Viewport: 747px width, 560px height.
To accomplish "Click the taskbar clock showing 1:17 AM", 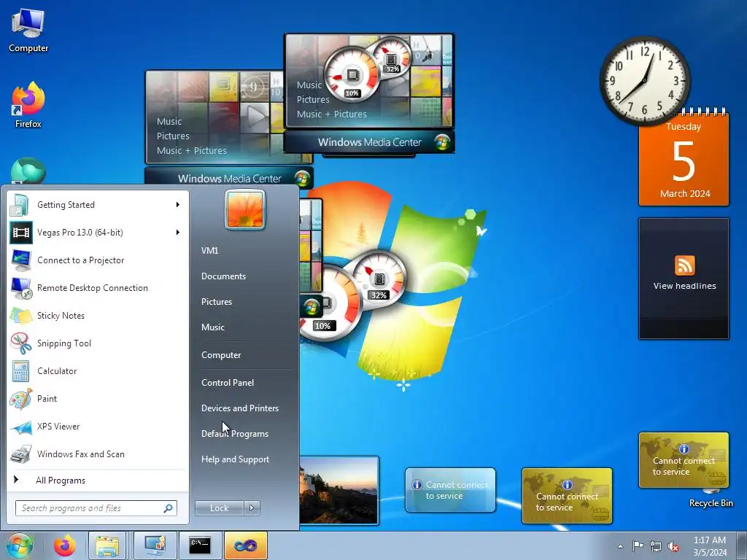I will [710, 546].
